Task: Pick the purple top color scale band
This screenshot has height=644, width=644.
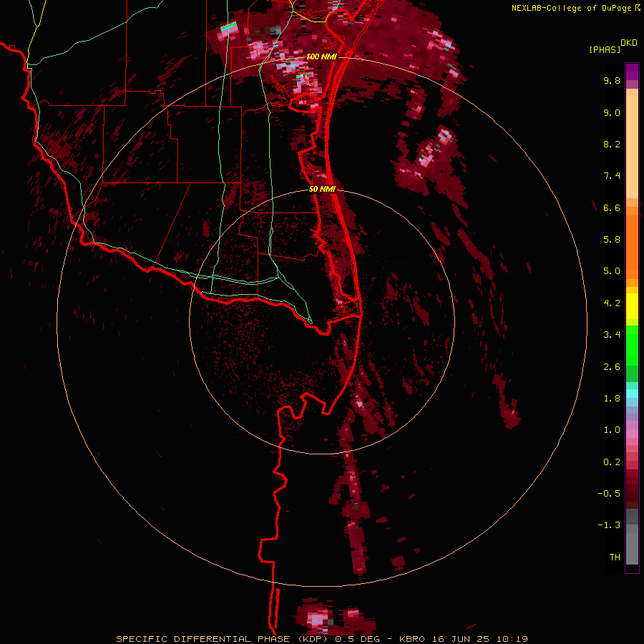Action: (x=632, y=72)
